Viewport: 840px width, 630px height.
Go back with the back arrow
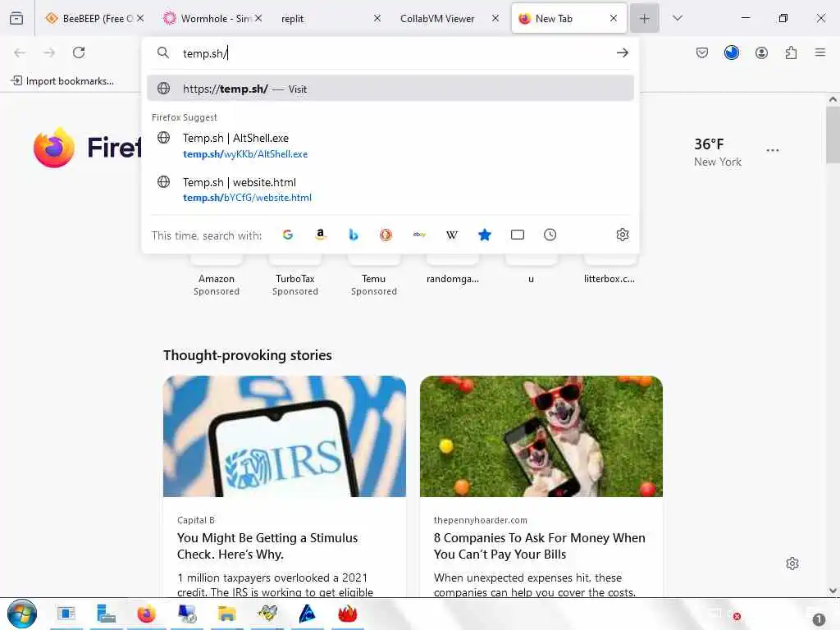pyautogui.click(x=20, y=52)
